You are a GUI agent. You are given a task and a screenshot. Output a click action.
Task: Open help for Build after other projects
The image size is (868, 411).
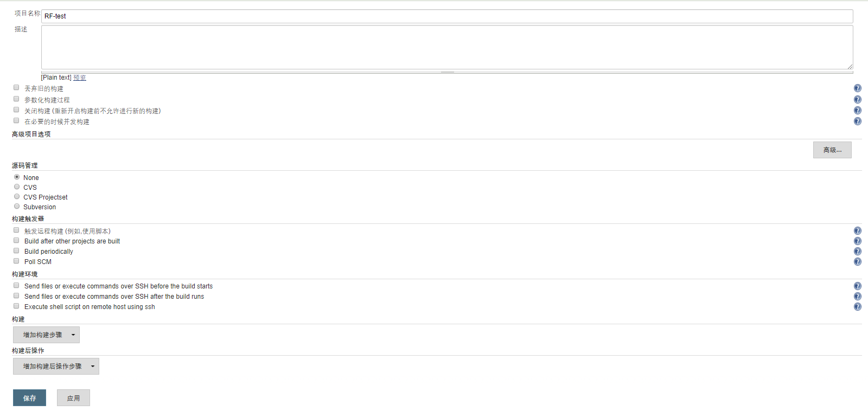[x=857, y=241]
